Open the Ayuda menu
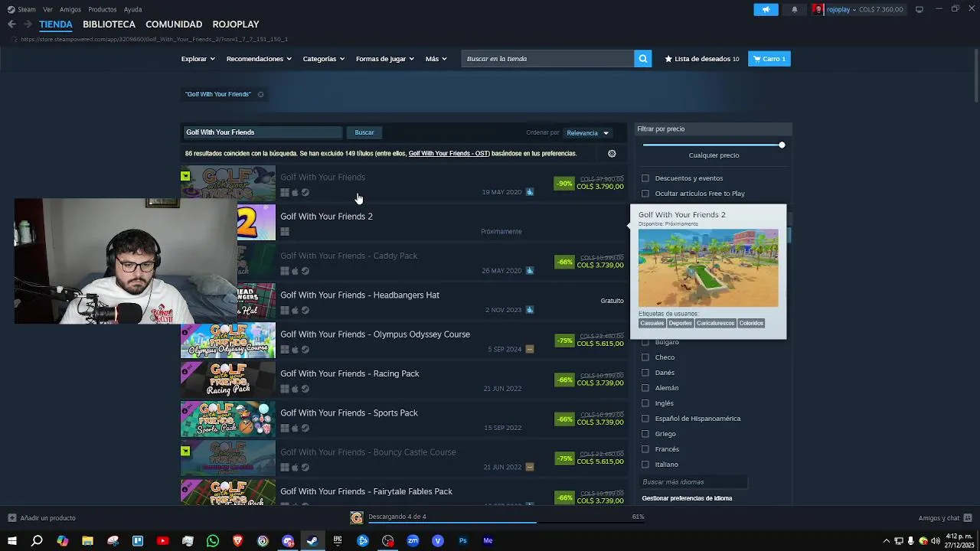 [x=132, y=9]
